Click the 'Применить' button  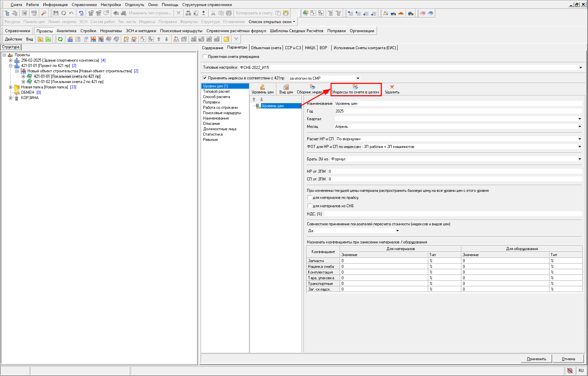pos(536,359)
